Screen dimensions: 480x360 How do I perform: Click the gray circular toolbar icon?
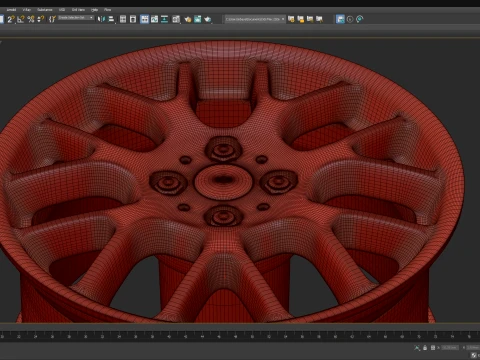point(350,19)
